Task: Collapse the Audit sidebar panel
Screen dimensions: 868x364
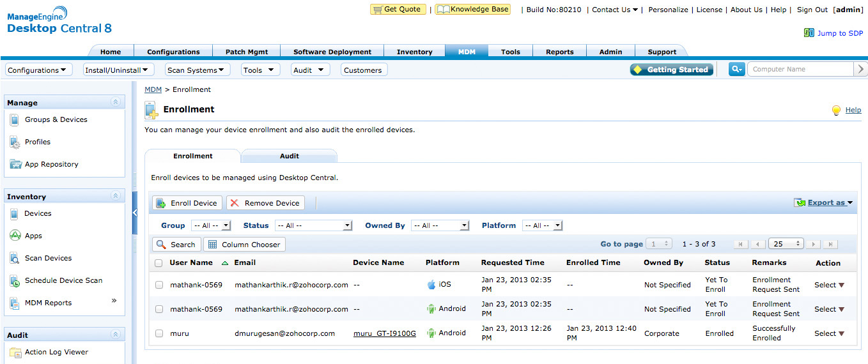Action: [115, 335]
